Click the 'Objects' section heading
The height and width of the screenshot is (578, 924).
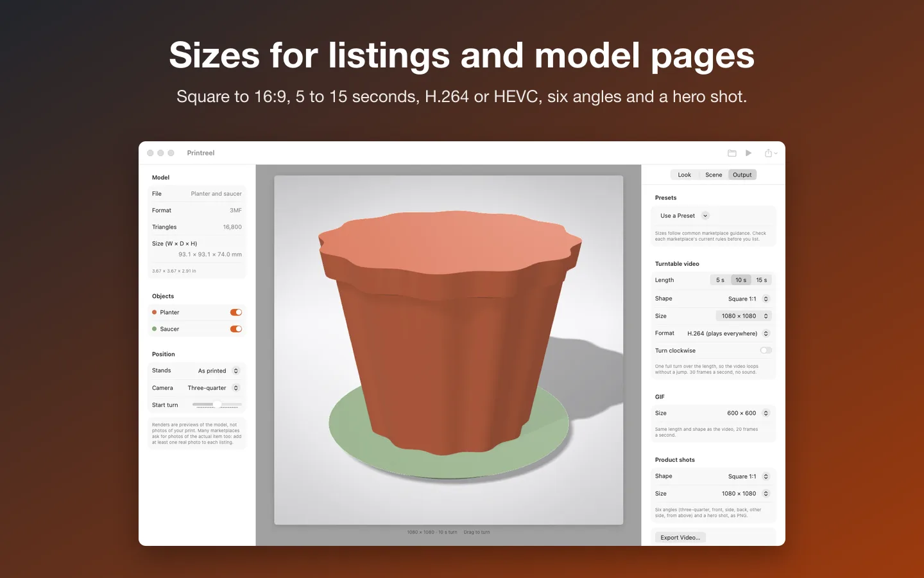(163, 296)
